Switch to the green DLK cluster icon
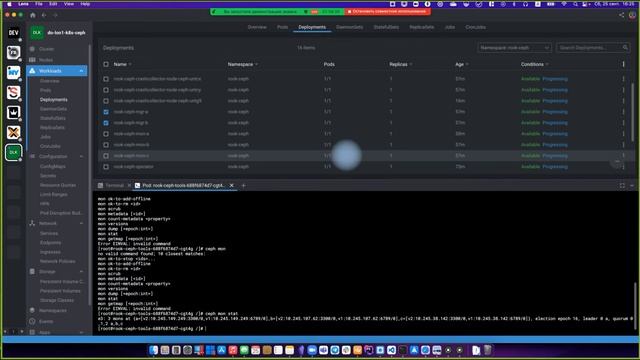The image size is (640, 360). pos(13,152)
